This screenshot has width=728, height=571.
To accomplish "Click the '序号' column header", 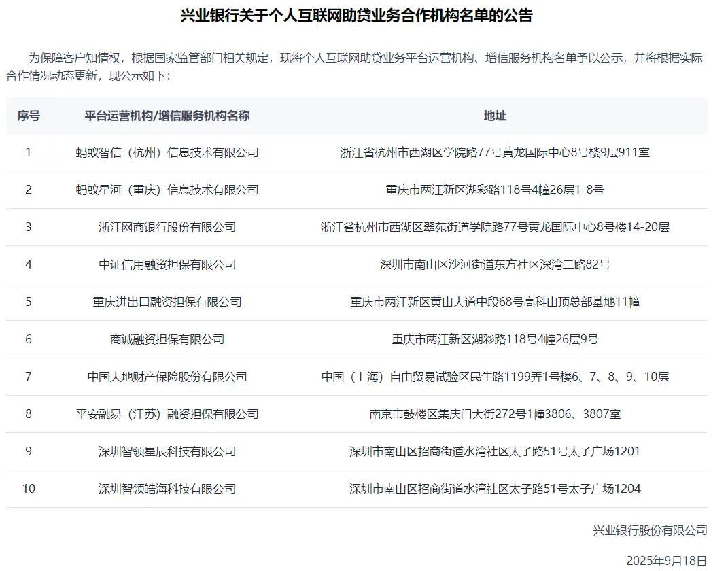I will click(x=29, y=116).
